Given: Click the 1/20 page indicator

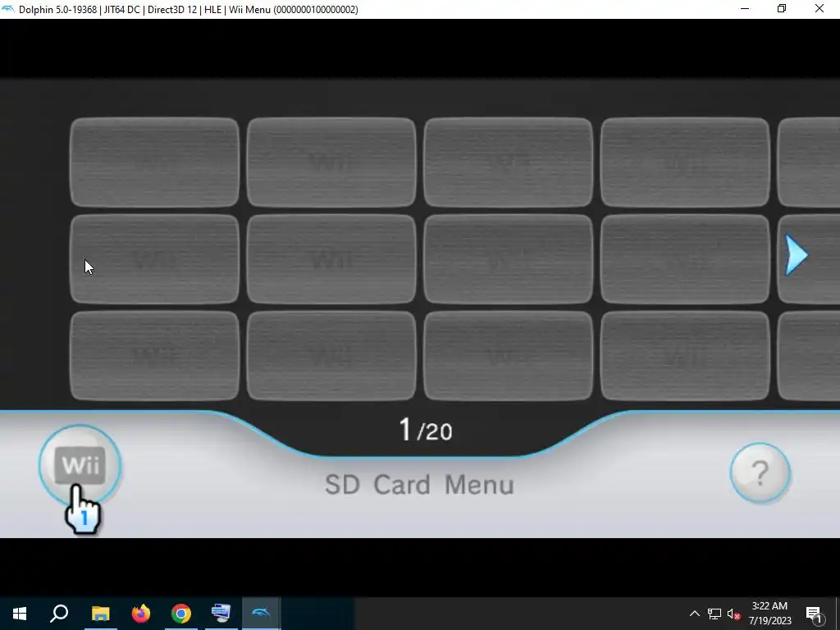Looking at the screenshot, I should [426, 430].
